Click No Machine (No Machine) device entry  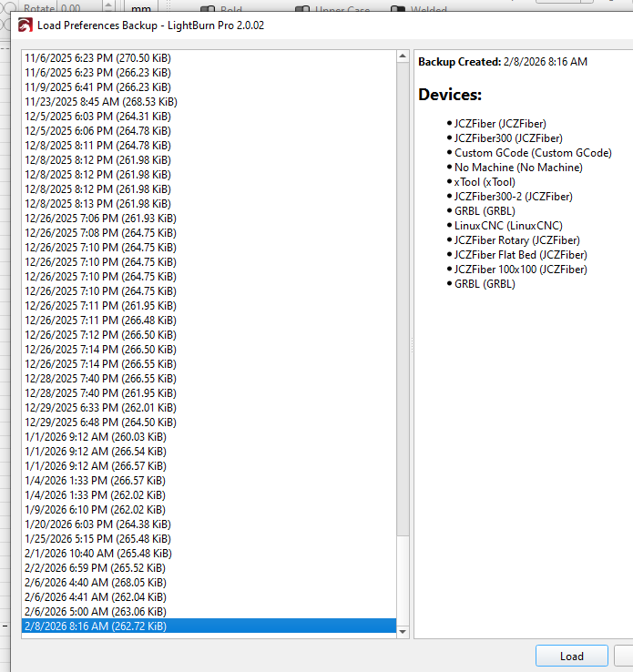click(518, 168)
